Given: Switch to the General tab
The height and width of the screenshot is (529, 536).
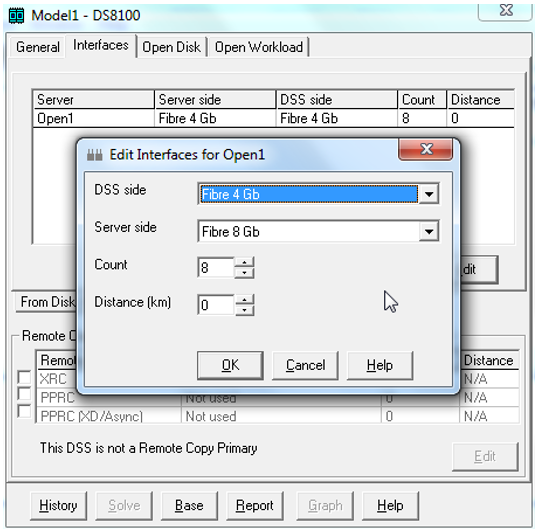Looking at the screenshot, I should [x=38, y=47].
